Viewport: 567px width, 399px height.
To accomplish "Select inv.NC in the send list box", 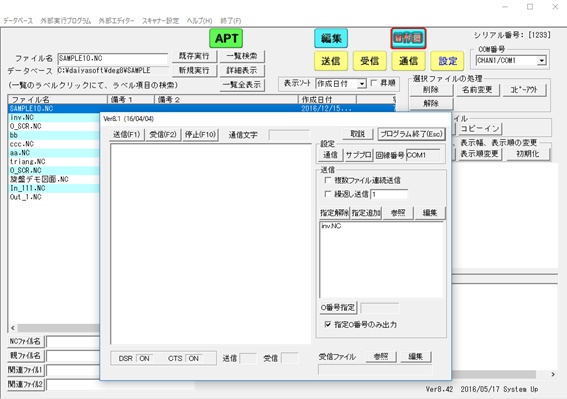I will [x=331, y=226].
